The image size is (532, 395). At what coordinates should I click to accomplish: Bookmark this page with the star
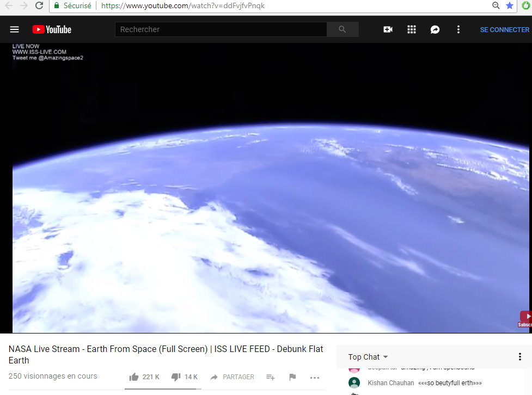[x=510, y=5]
